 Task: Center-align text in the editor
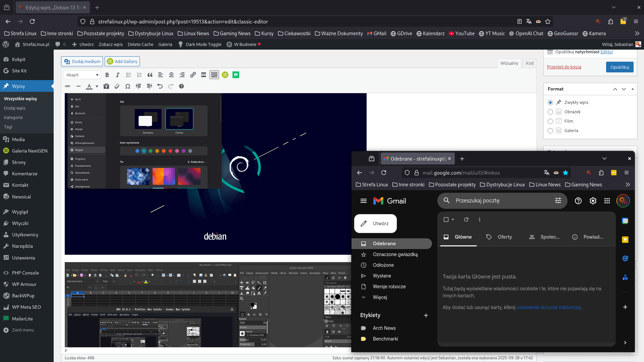tap(171, 75)
